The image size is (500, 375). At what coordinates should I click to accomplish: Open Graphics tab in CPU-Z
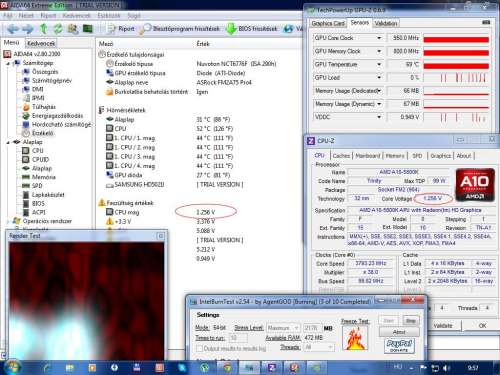tap(441, 156)
